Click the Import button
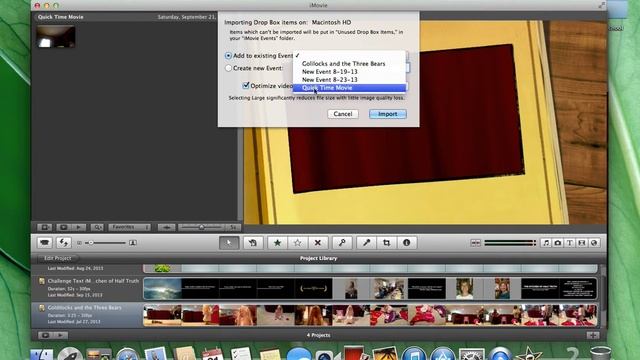This screenshot has height=360, width=640. [388, 114]
